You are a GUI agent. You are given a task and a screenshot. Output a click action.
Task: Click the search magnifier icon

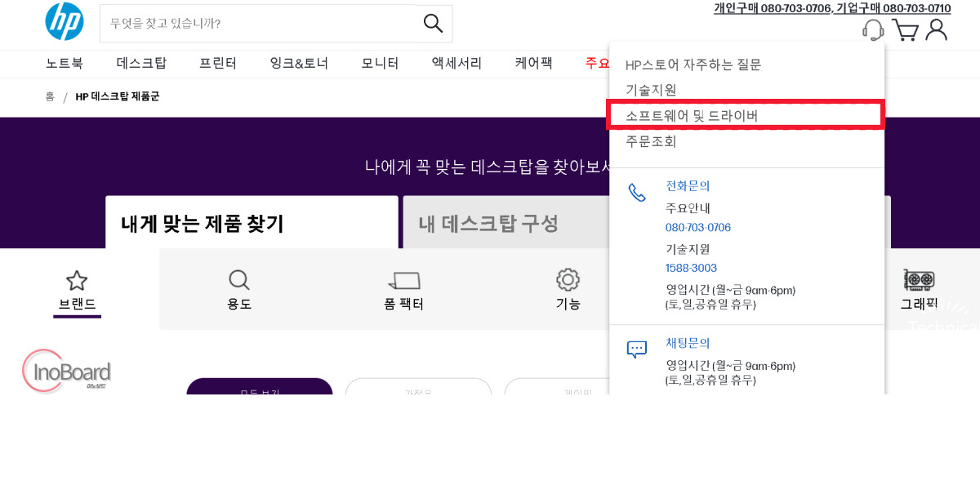tap(433, 23)
